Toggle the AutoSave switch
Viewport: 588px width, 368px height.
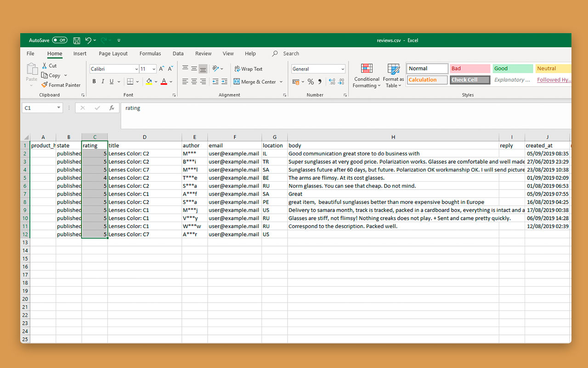coord(60,40)
